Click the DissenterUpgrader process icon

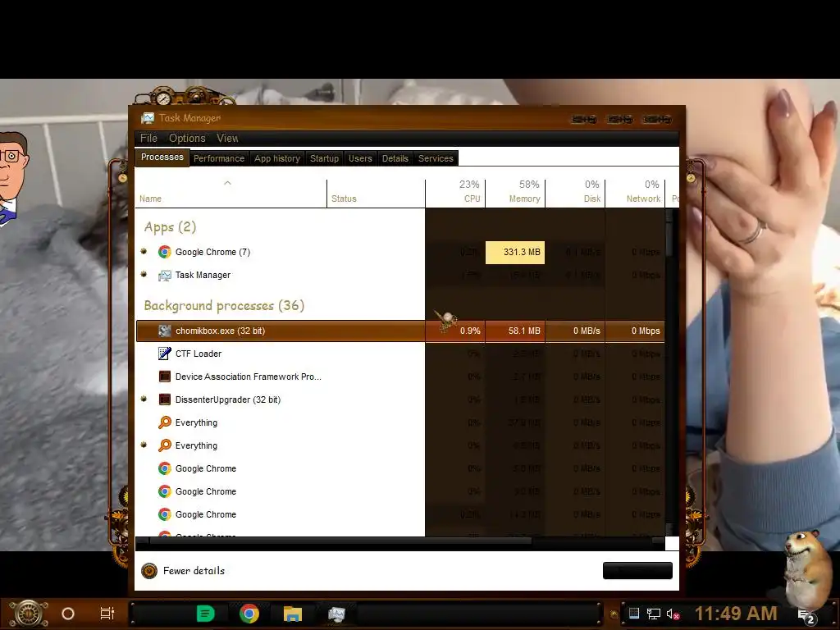(x=164, y=399)
